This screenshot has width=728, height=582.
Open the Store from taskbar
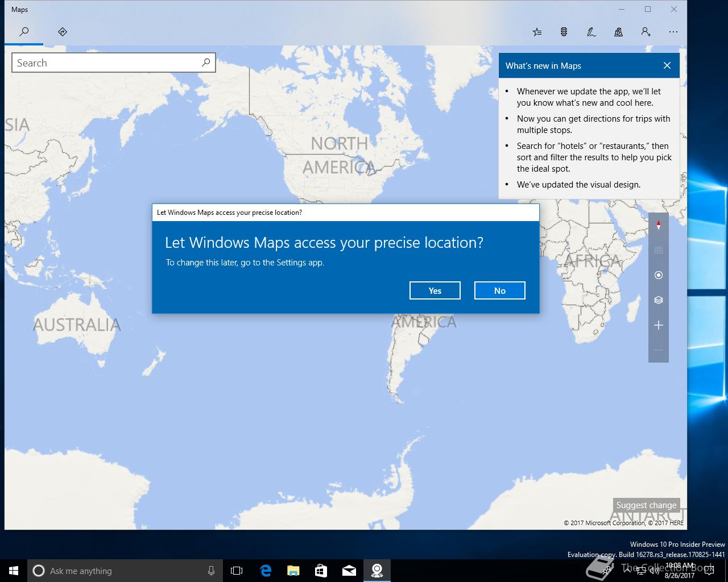tap(321, 571)
